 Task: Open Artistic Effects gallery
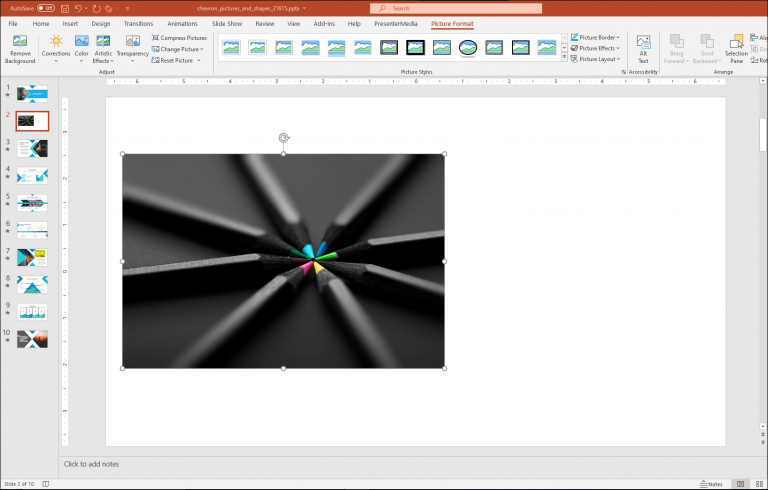(103, 49)
